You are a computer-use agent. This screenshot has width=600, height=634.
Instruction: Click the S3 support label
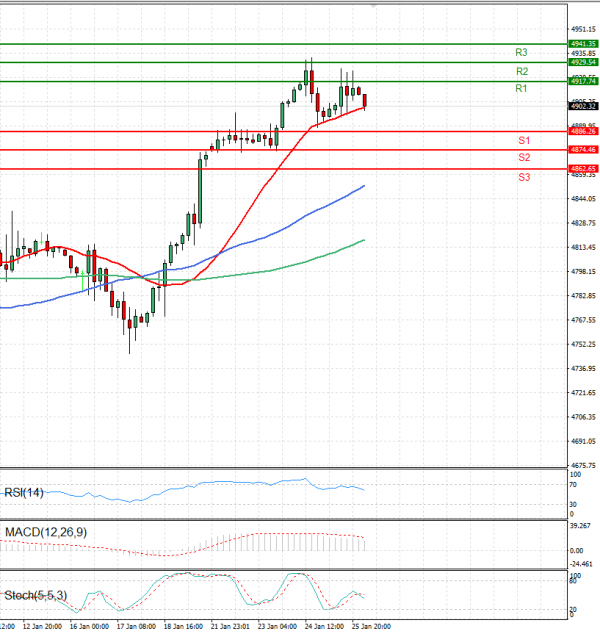point(524,177)
